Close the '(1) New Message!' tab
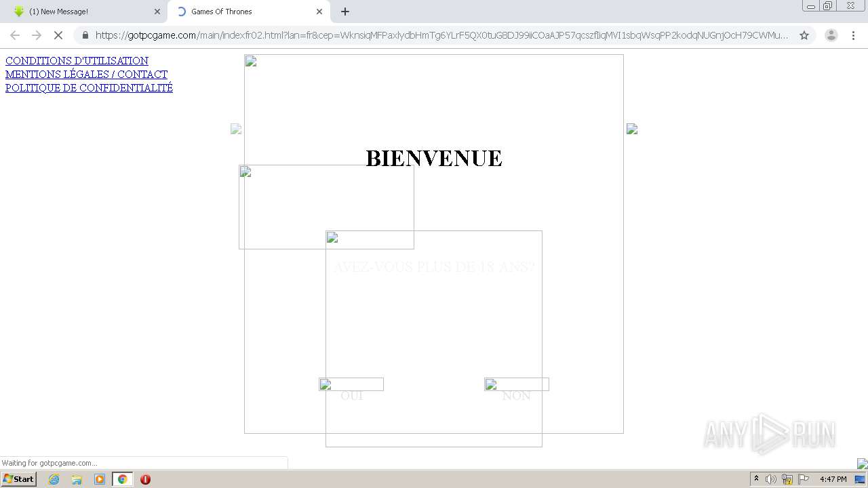The width and height of the screenshot is (868, 488). [x=157, y=12]
